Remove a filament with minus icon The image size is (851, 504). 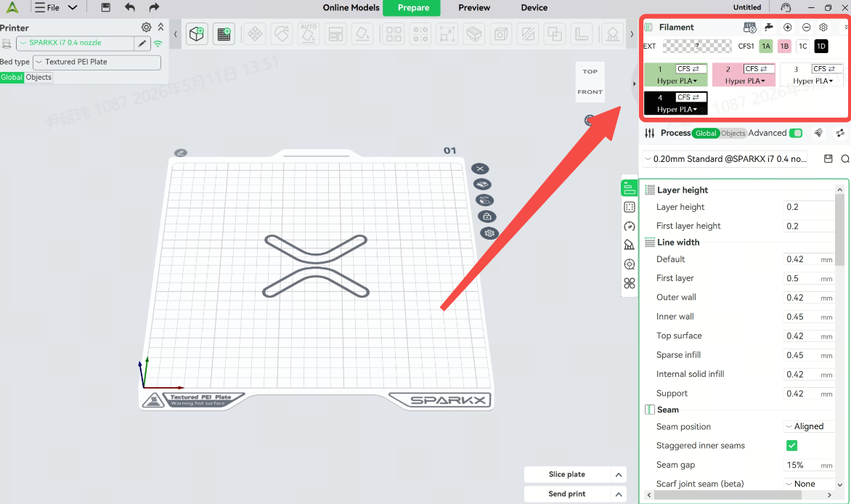(807, 27)
